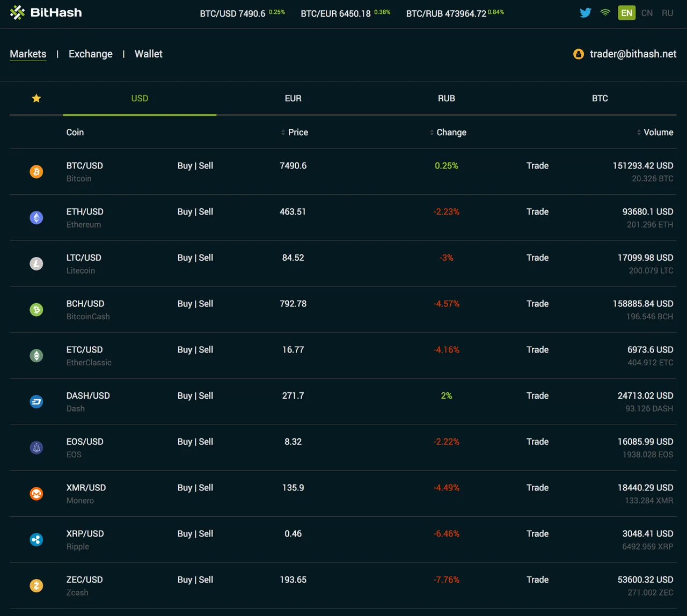Click the 6973.6 USD volume value
Viewport: 687px width, 616px height.
650,350
